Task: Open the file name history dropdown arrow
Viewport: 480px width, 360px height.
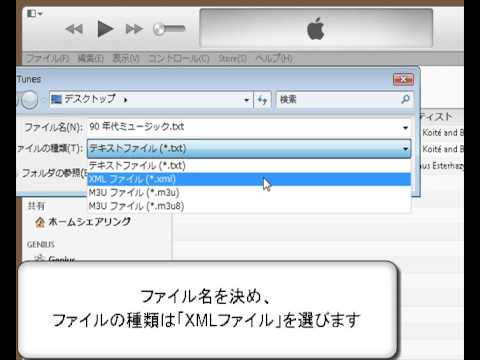Action: coord(405,128)
